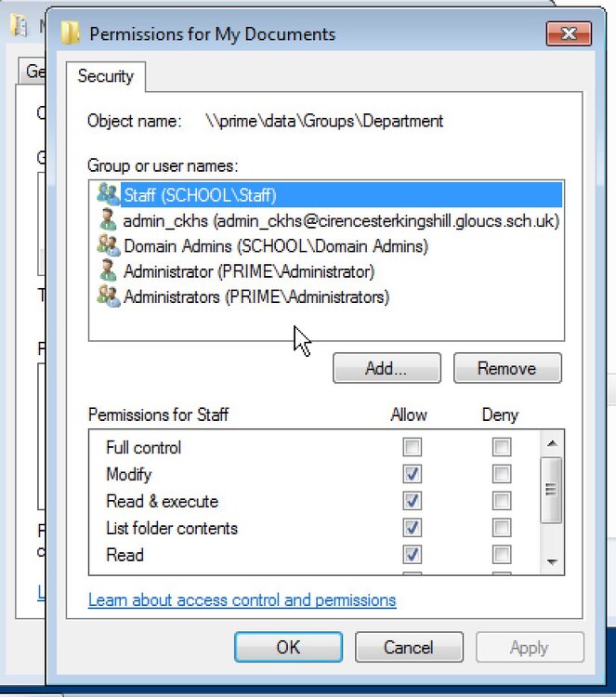Remove the selected user with Remove
The height and width of the screenshot is (697, 616).
(x=507, y=368)
